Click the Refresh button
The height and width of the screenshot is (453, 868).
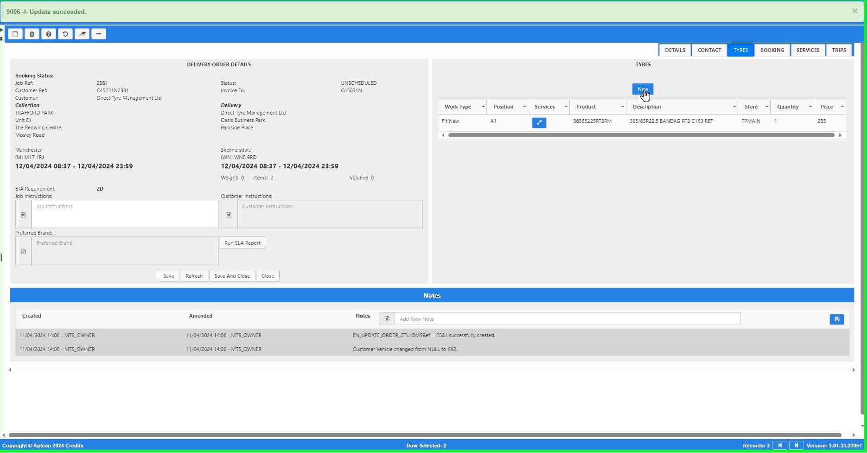[x=194, y=276]
